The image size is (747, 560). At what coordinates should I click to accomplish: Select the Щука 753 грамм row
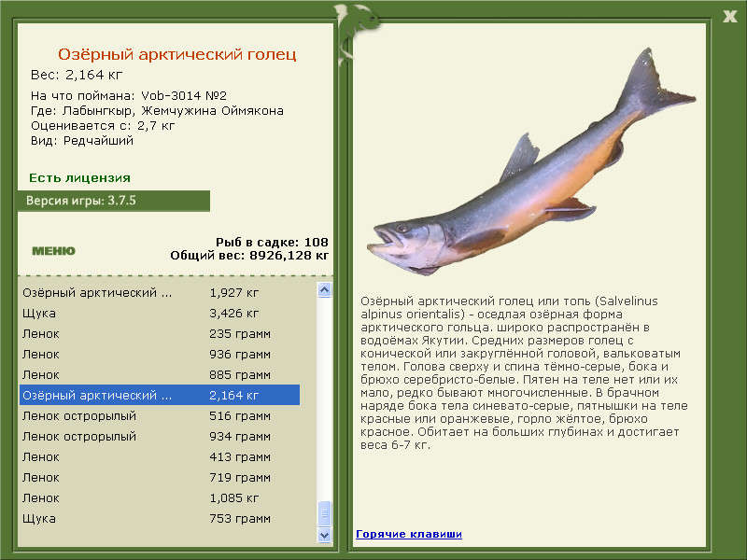[160, 518]
